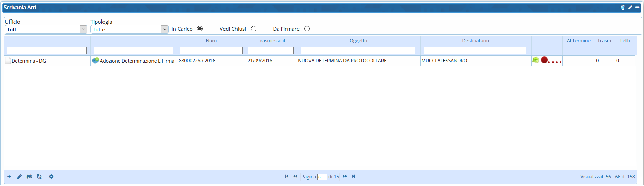Select the In Carico radio button
The width and height of the screenshot is (644, 186).
[200, 29]
